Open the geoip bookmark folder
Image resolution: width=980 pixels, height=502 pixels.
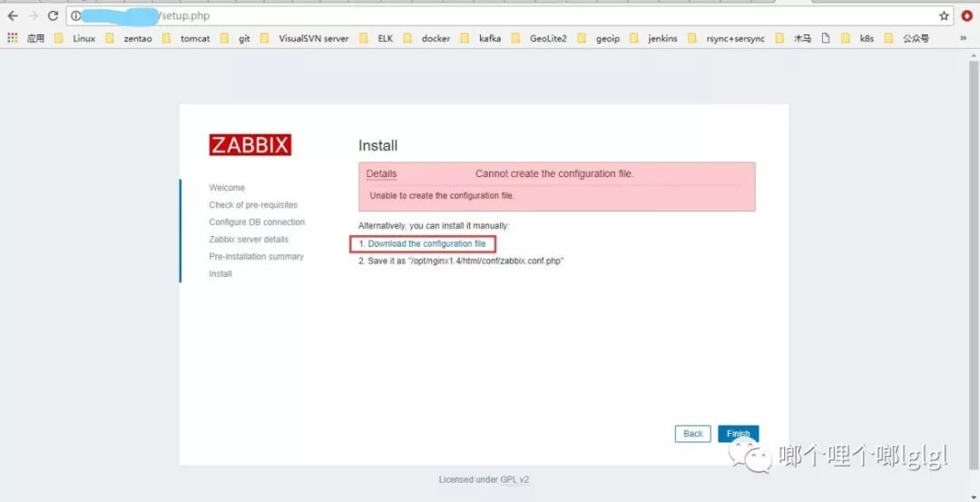click(599, 38)
